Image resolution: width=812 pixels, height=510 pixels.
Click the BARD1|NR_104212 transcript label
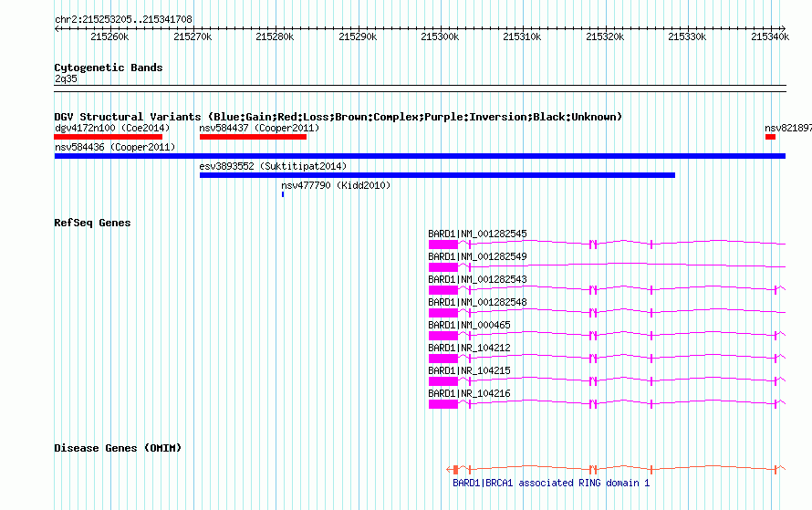coord(469,348)
